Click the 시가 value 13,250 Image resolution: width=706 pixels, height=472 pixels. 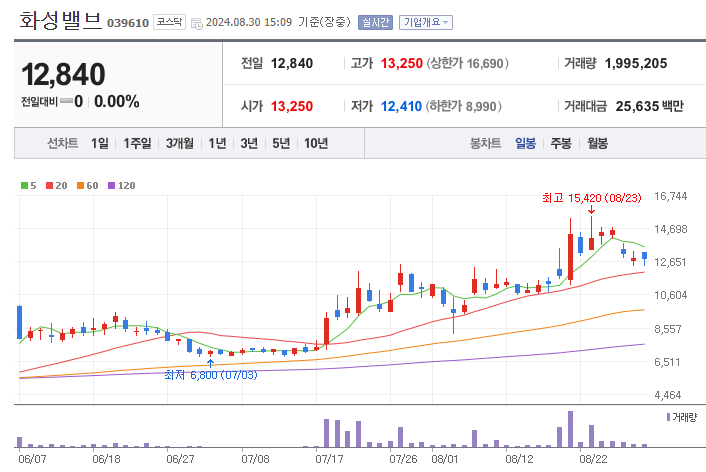[x=292, y=106]
